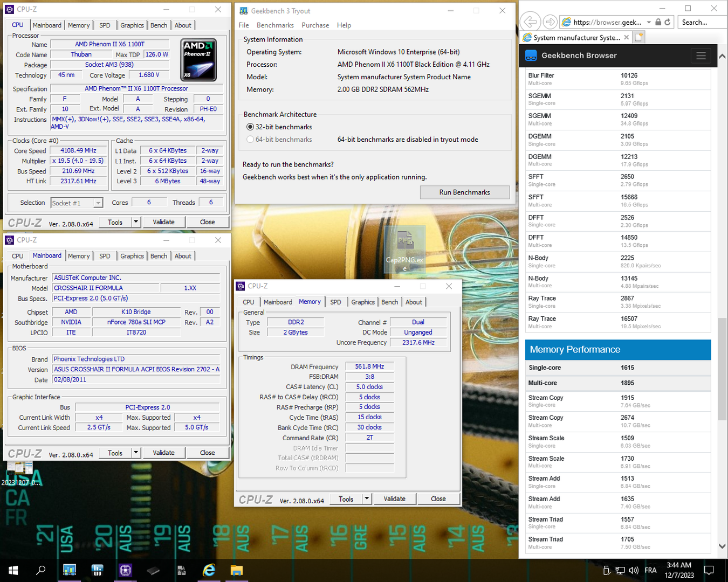Open the address bar URL history dropdown
The image size is (728, 582).
649,22
